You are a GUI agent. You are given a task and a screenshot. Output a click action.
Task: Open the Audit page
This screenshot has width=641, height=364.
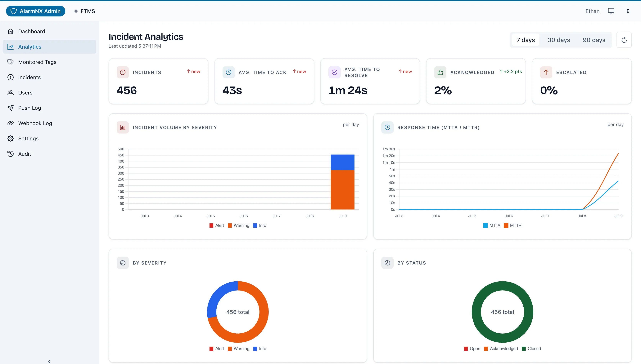coord(49,154)
